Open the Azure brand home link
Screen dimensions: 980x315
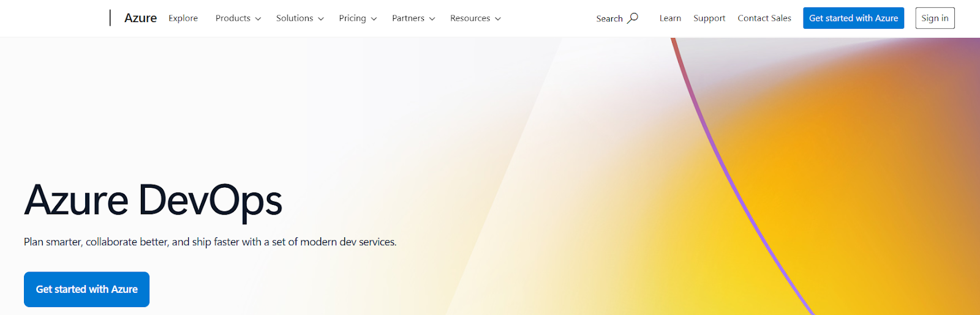pyautogui.click(x=140, y=18)
